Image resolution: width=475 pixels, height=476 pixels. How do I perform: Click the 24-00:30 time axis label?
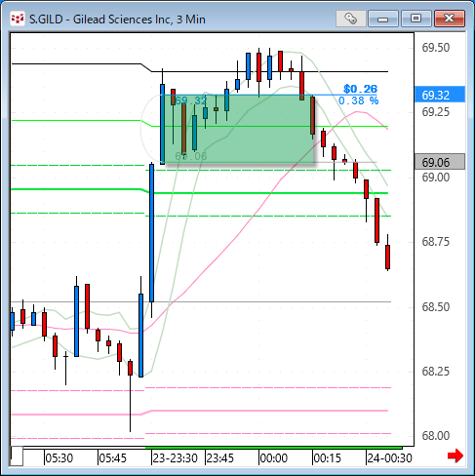click(x=390, y=458)
